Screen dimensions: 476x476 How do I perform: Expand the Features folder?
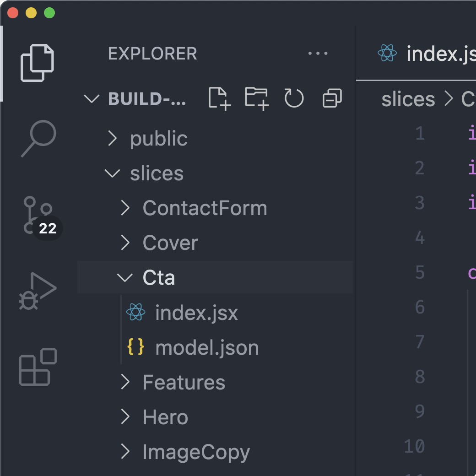(125, 382)
